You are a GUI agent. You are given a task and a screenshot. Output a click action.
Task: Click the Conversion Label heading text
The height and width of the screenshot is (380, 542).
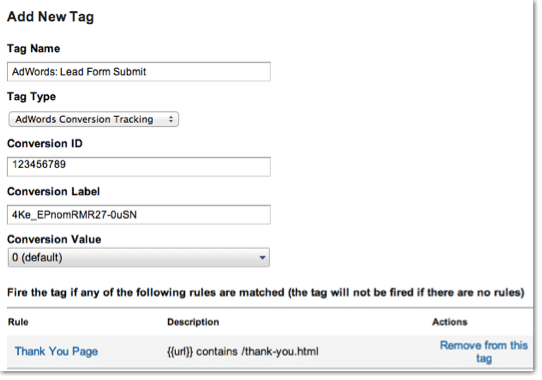pyautogui.click(x=53, y=192)
